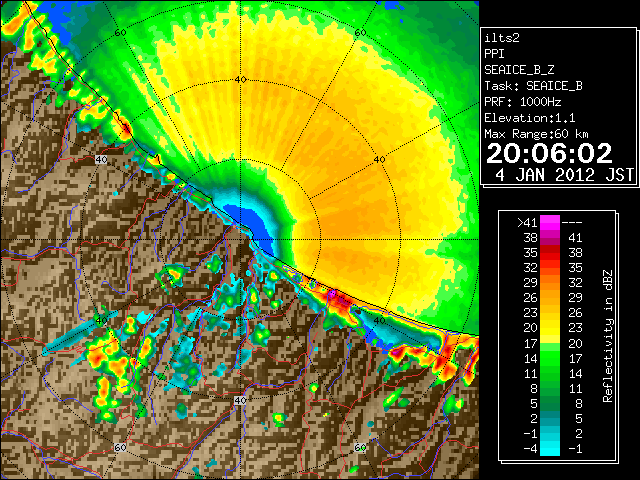Screen dimensions: 640x480
Task: Click the 'Reflectivity in dBZ' legend title
Action: tap(608, 336)
